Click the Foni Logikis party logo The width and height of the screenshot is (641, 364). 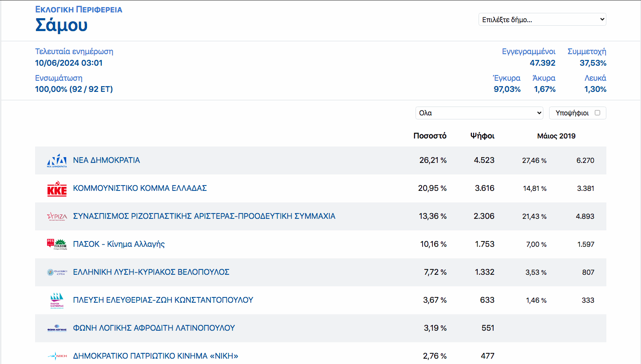pos(57,328)
